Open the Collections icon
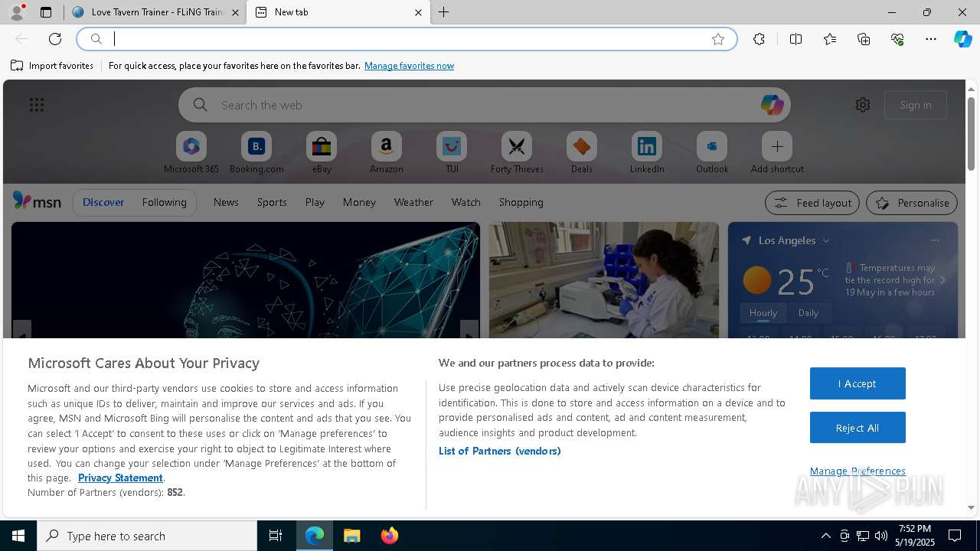This screenshot has width=980, height=551. click(864, 39)
